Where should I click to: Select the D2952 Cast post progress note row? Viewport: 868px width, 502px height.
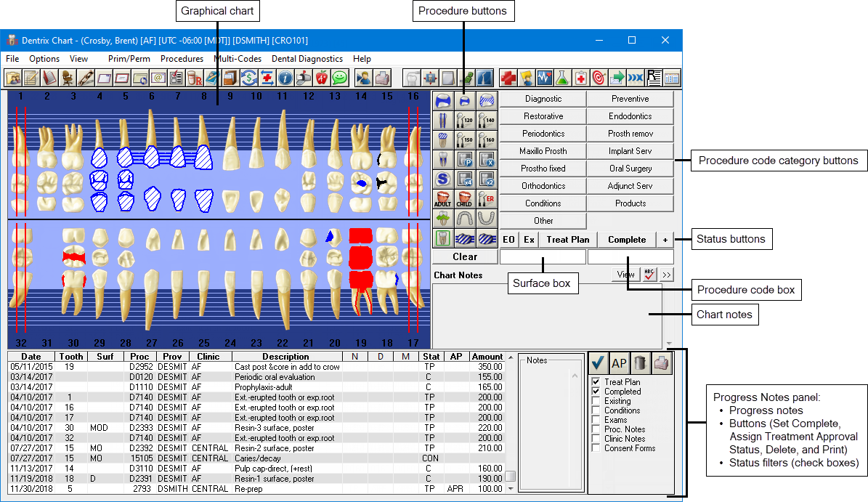pos(256,367)
